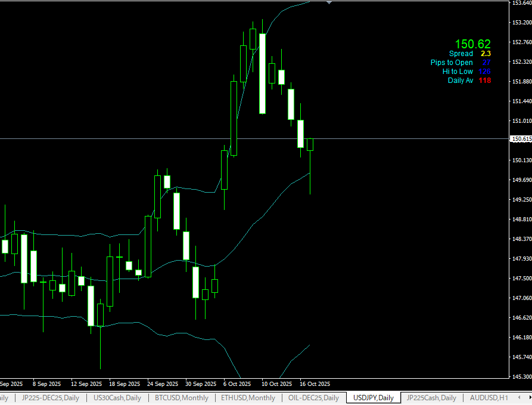Image resolution: width=532 pixels, height=405 pixels.
Task: Click the 6 Oct 2025 date label
Action: (x=238, y=384)
